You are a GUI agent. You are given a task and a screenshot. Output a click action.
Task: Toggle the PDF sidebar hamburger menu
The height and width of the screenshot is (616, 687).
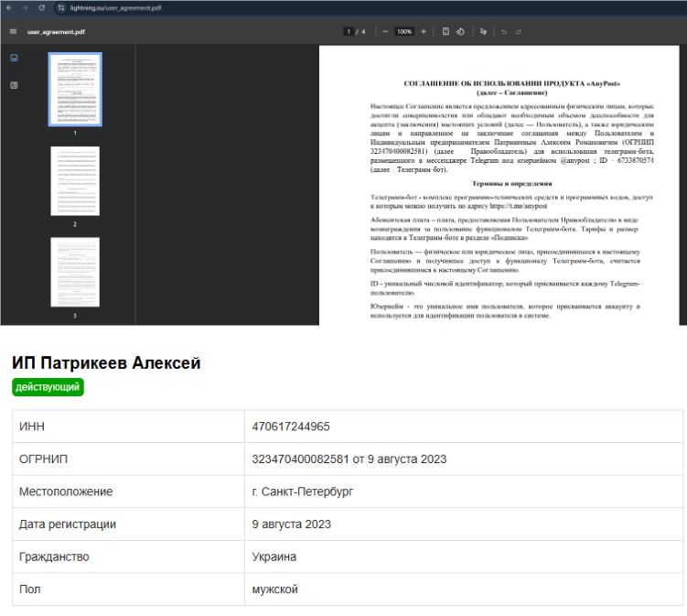coord(13,31)
